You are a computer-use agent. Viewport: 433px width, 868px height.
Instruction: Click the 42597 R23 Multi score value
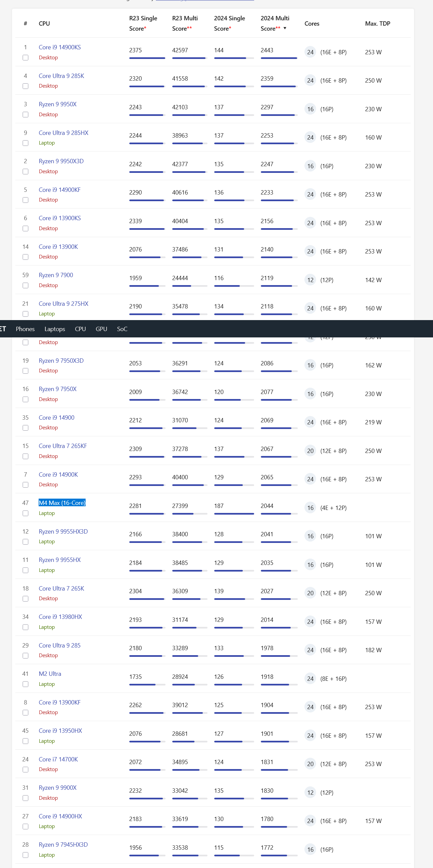coord(180,50)
